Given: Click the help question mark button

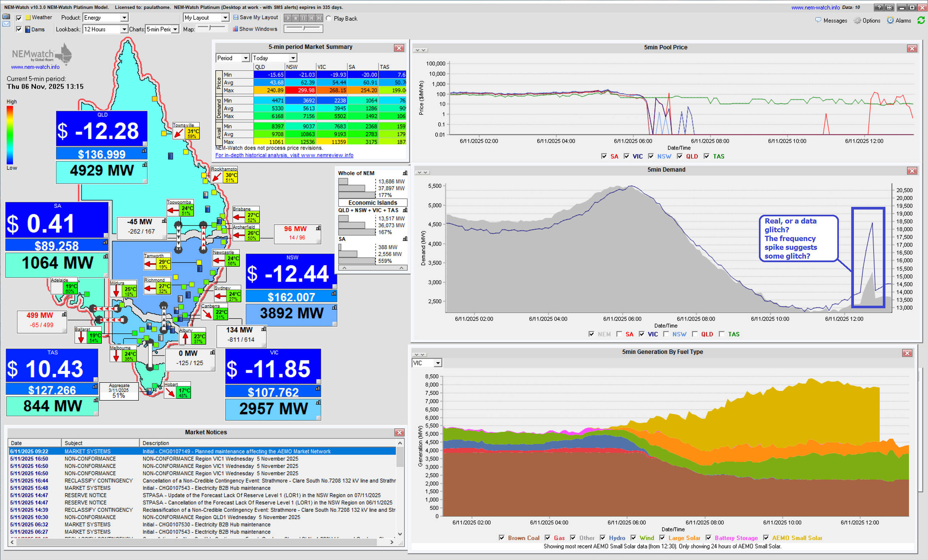Looking at the screenshot, I should point(879,8).
